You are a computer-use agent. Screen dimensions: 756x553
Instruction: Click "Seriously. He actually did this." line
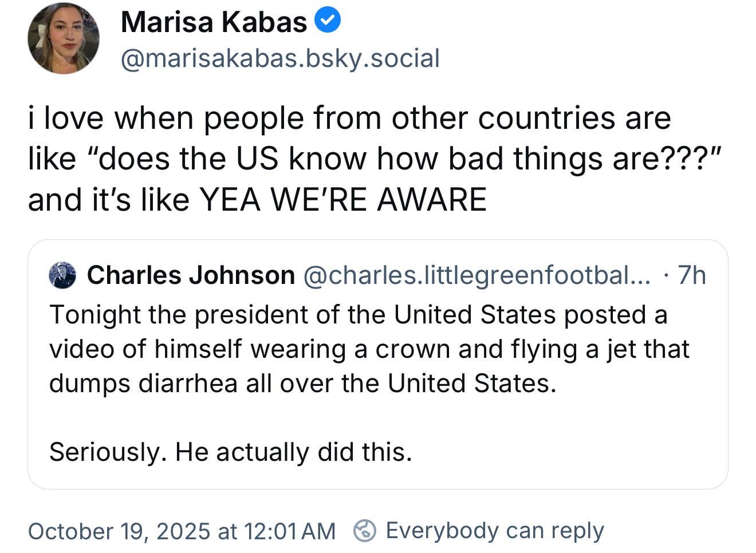230,452
